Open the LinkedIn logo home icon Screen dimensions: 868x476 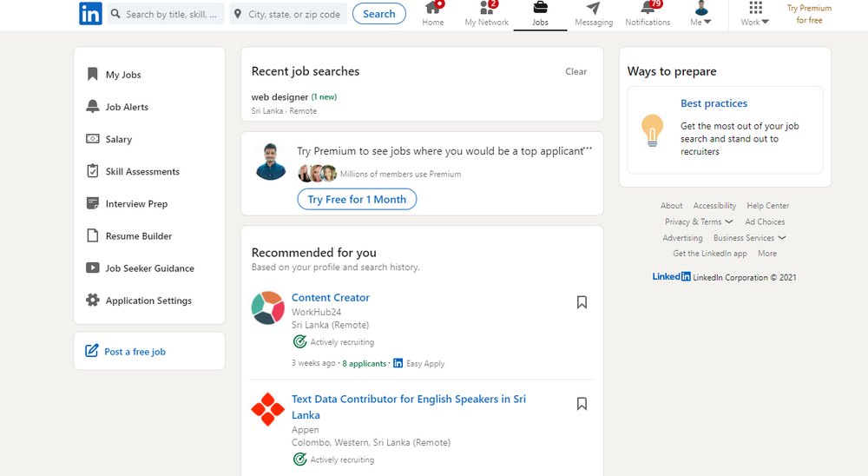(90, 14)
